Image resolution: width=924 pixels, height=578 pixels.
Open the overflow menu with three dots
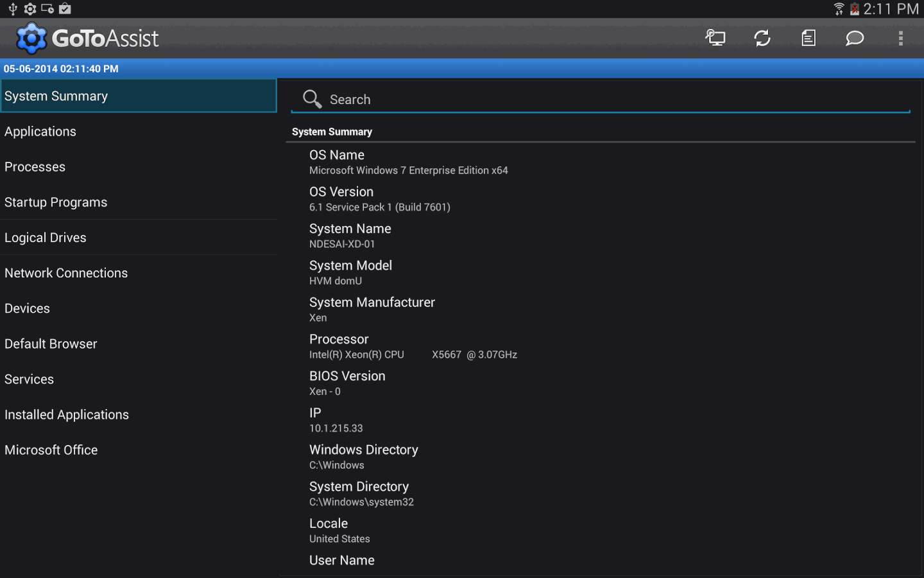pos(901,38)
